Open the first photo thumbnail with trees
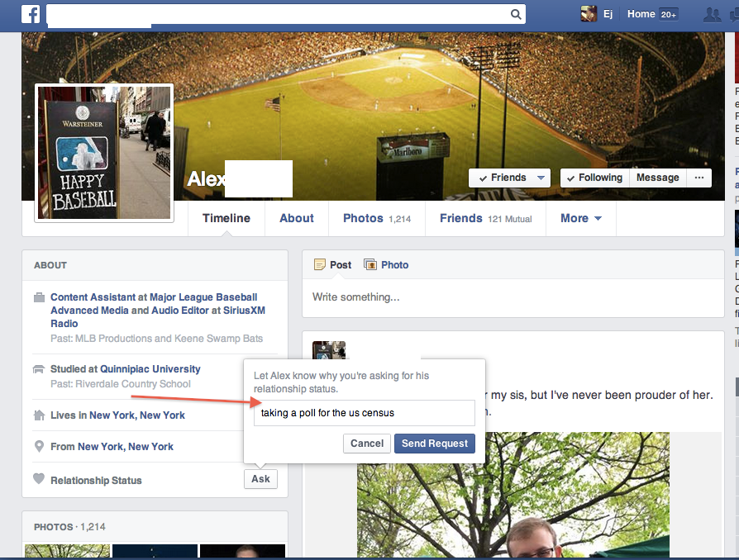739x560 pixels. (x=68, y=551)
